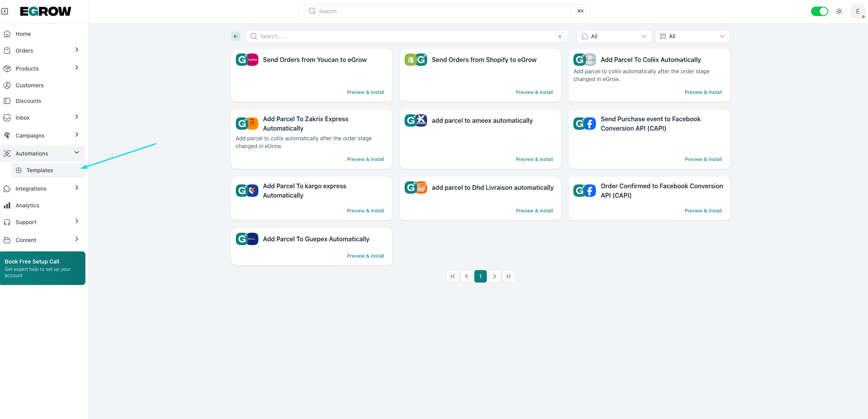Open the user avatar E menu
Viewport: 868px width, 419px height.
pos(857,11)
